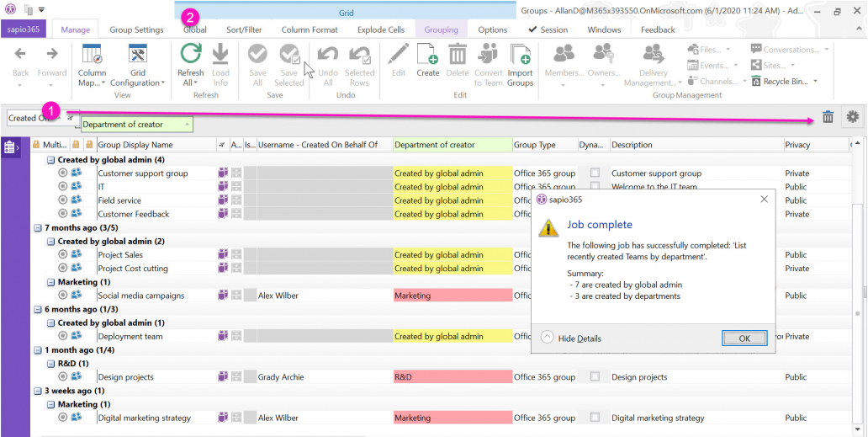Screen dimensions: 868x437
Task: Collapse the 'R&D (1)' subgroup
Action: [51, 364]
